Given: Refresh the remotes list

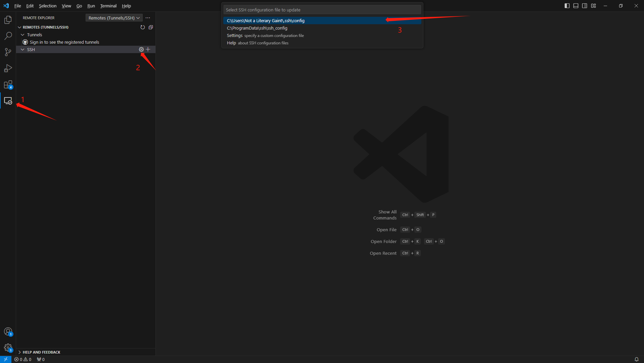Looking at the screenshot, I should pos(143,27).
